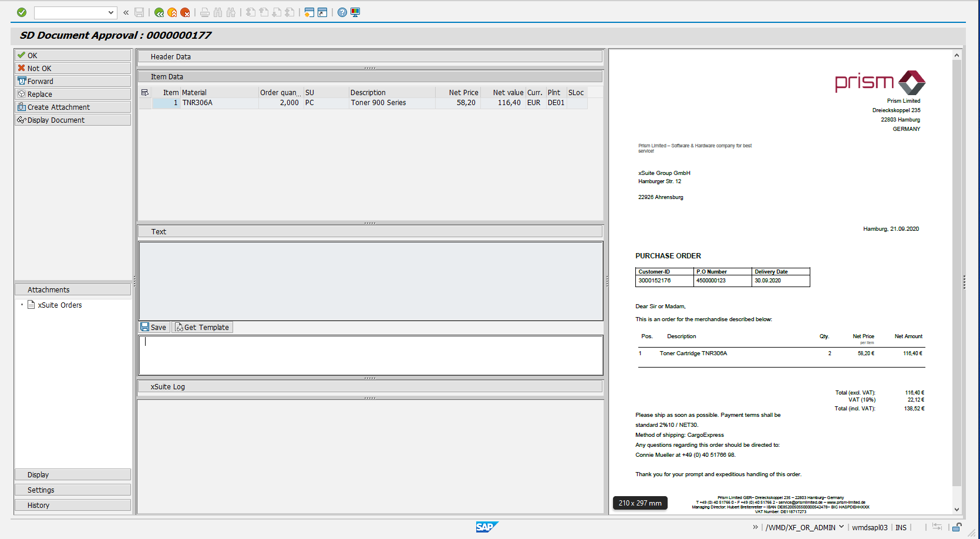
Task: Click the lock icon in status bar
Action: point(957,527)
